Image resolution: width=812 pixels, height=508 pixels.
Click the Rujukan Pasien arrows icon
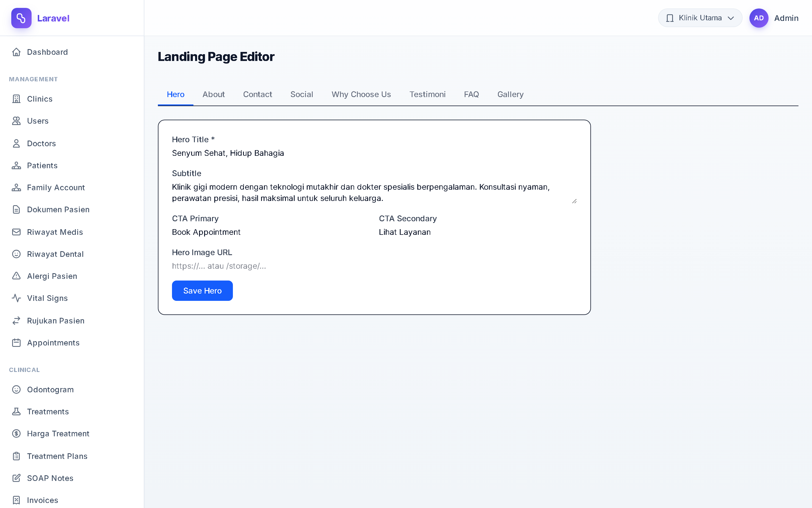coord(16,321)
